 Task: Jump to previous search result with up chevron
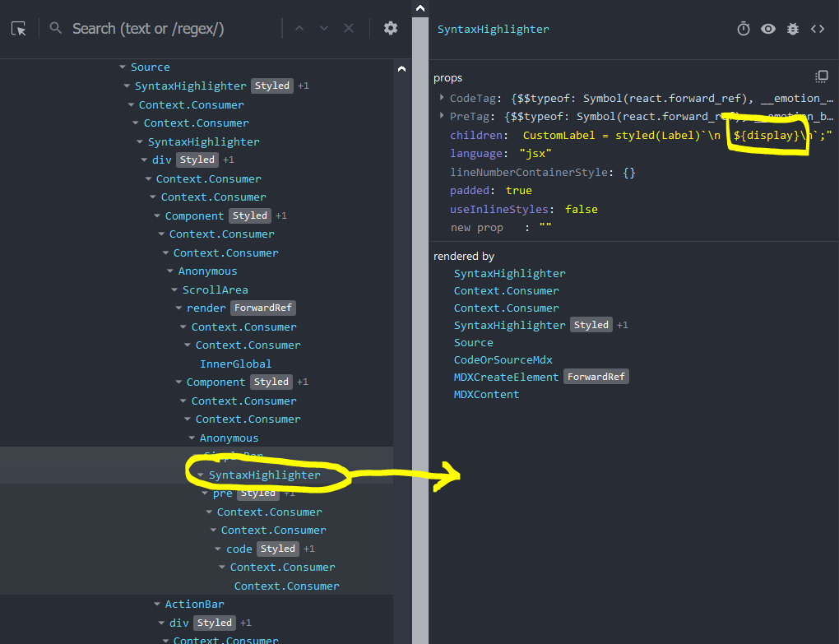click(299, 27)
